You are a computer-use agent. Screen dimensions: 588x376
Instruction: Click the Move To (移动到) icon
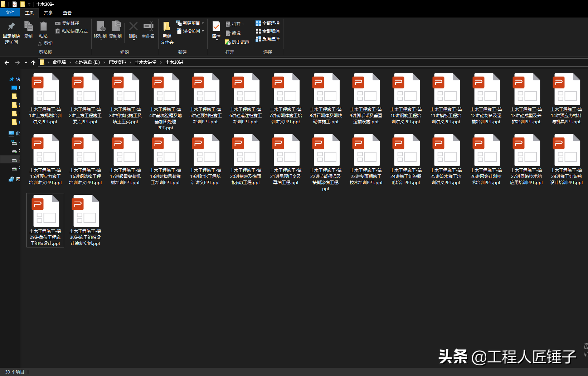(100, 27)
